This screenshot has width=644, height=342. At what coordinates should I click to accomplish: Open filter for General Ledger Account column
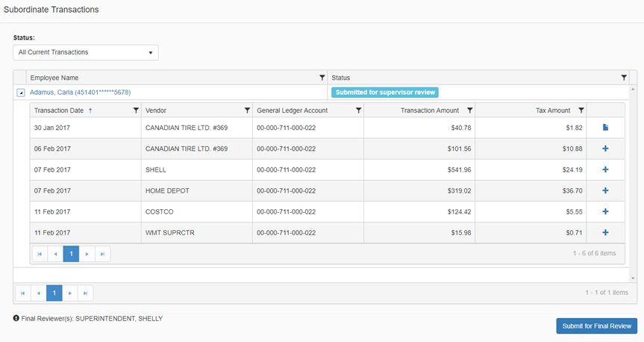click(358, 111)
